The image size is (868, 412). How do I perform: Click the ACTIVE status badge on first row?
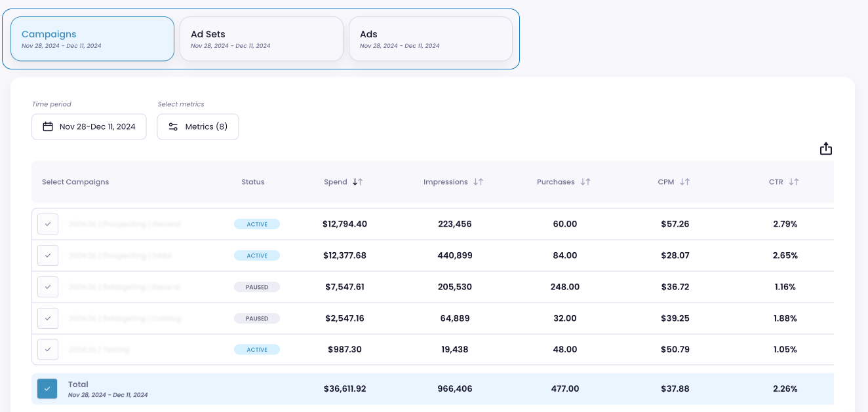(257, 224)
